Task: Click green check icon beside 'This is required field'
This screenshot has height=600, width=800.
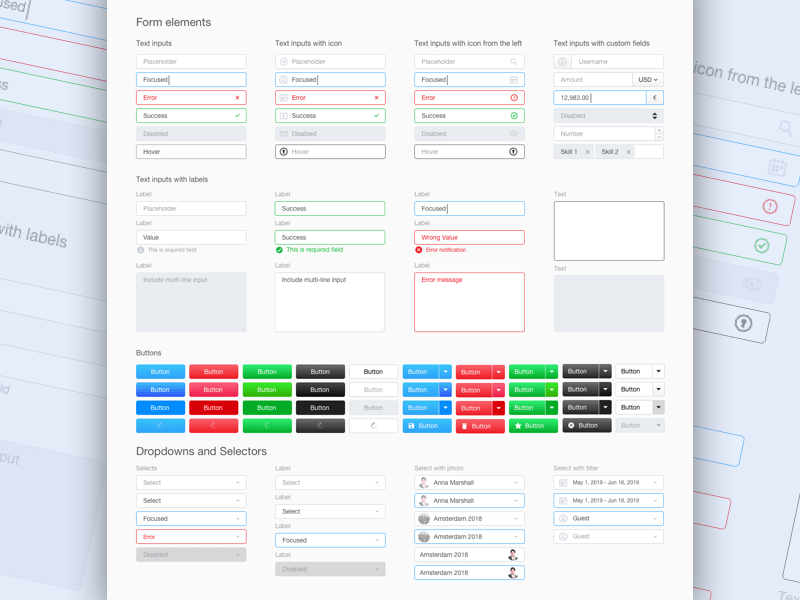Action: [x=279, y=250]
